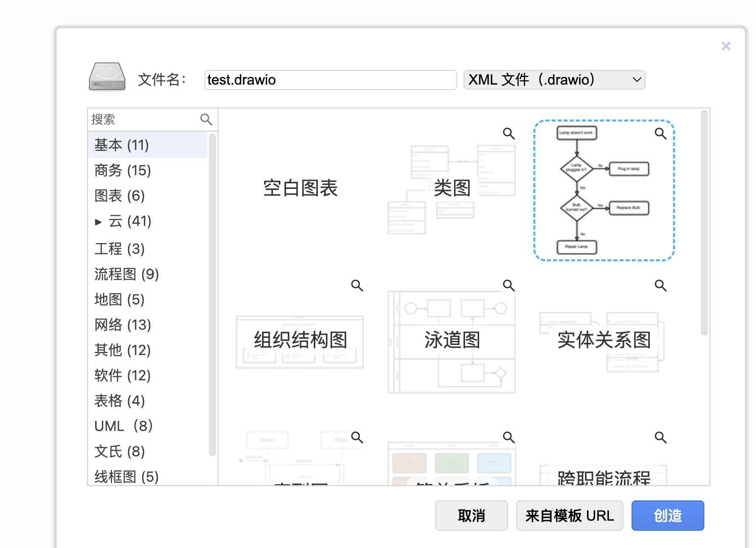
Task: Choose the 实体关系图 template
Action: 604,340
